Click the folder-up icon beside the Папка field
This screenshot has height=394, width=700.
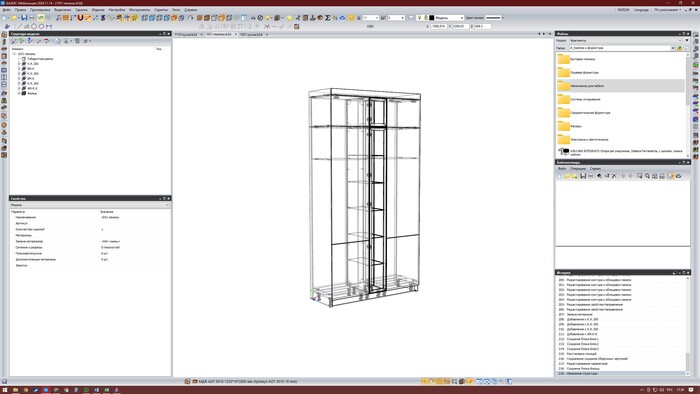(680, 48)
